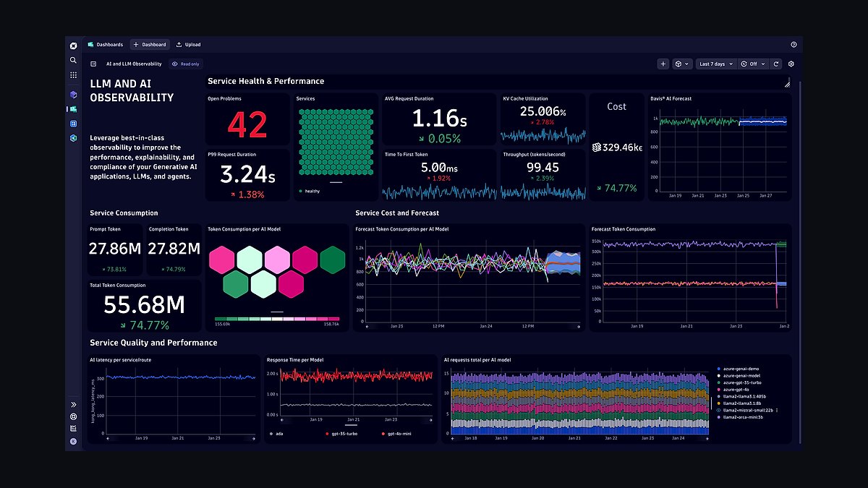Click the Time To First Token 5.00ms value
The image size is (868, 488).
(x=440, y=168)
